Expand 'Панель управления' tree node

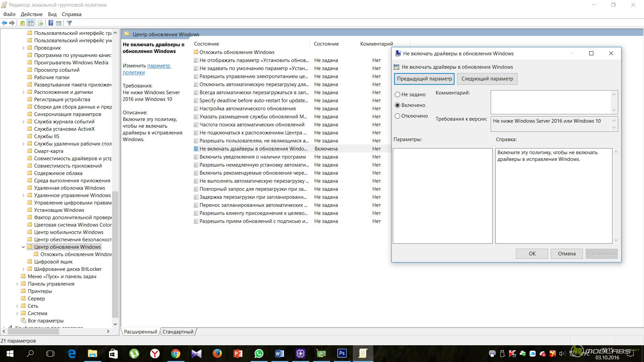tap(17, 284)
